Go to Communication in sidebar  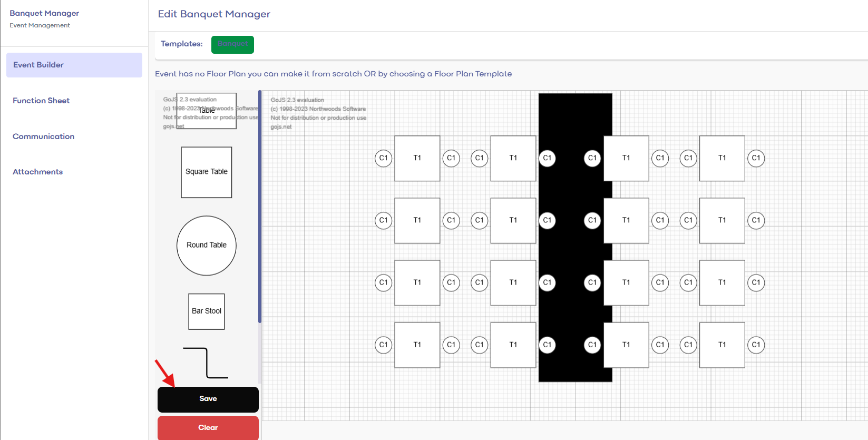tap(43, 136)
